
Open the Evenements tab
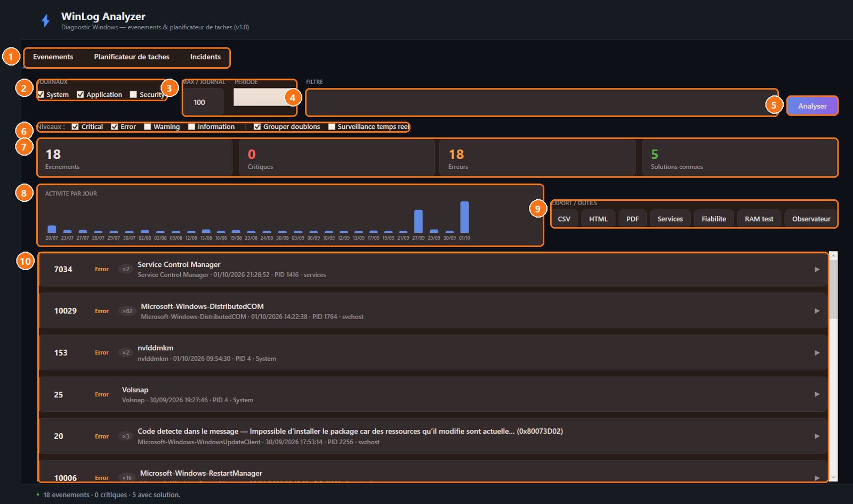coord(53,57)
